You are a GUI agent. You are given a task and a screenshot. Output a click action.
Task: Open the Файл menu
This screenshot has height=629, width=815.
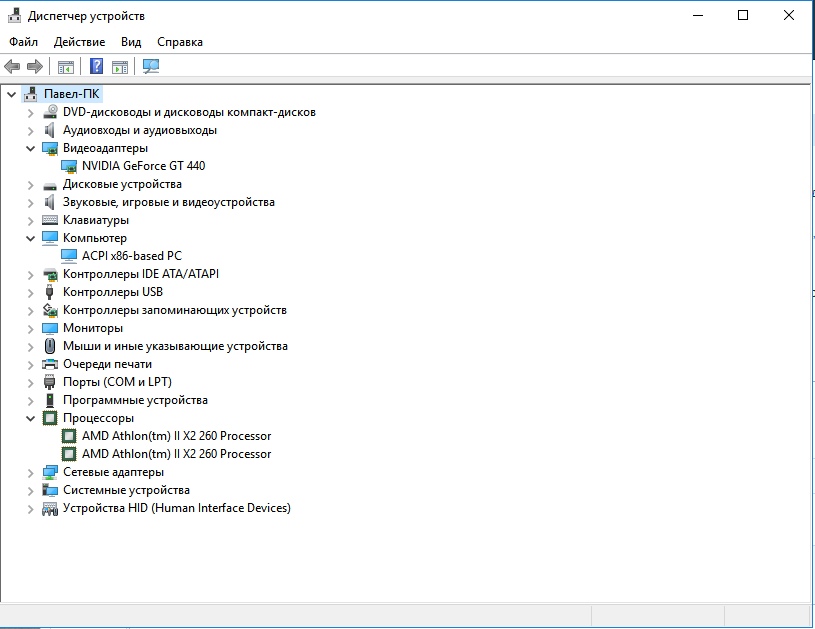coord(23,42)
